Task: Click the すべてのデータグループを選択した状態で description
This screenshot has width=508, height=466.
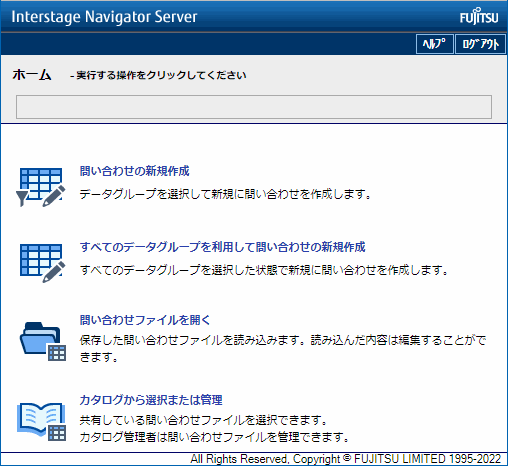Action: point(263,270)
